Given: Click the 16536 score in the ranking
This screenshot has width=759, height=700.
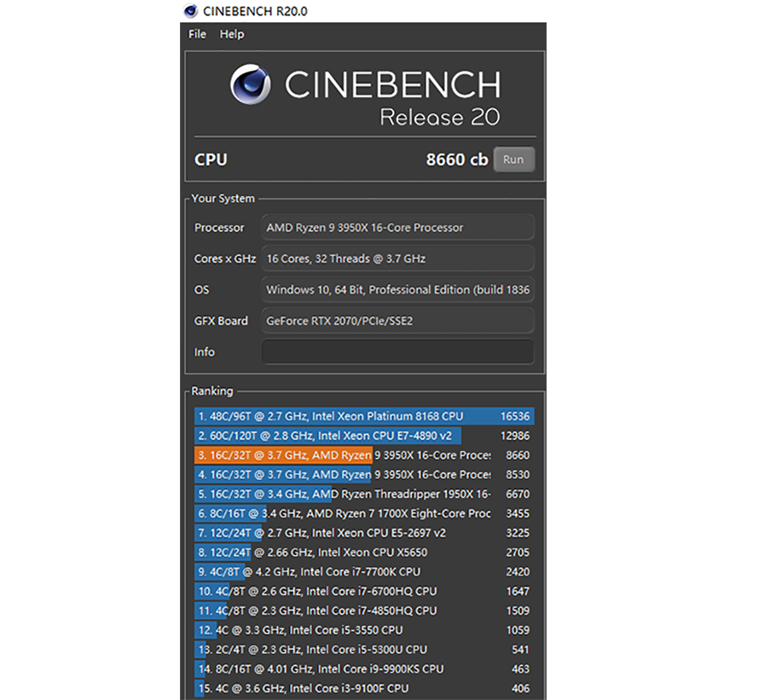Looking at the screenshot, I should pos(515,416).
